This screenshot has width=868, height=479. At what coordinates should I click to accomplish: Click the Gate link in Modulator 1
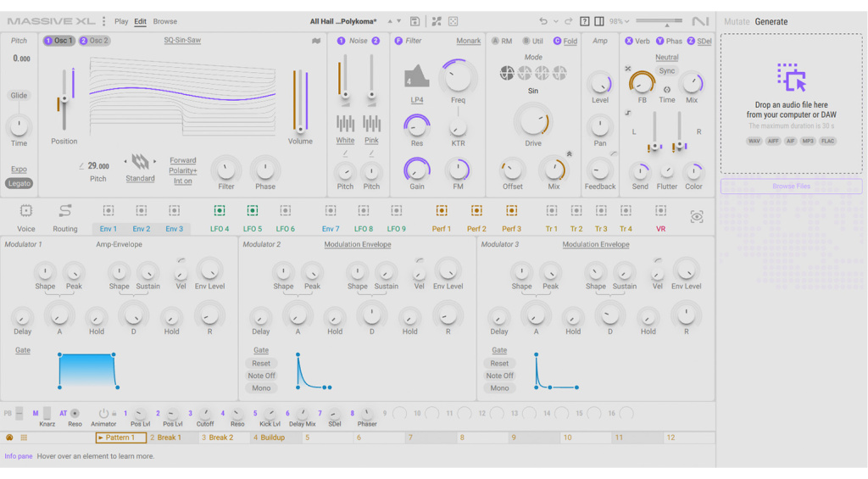23,350
